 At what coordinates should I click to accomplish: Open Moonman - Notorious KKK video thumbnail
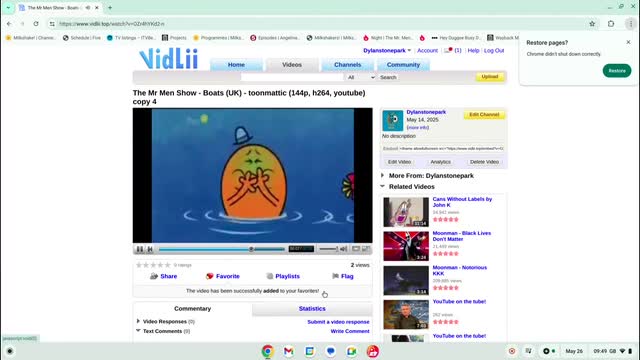pos(406,280)
